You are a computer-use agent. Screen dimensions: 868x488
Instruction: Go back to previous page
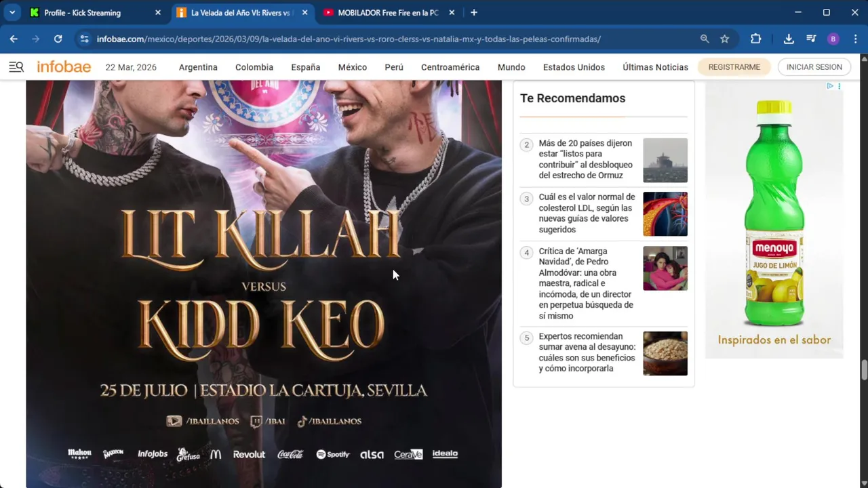14,39
